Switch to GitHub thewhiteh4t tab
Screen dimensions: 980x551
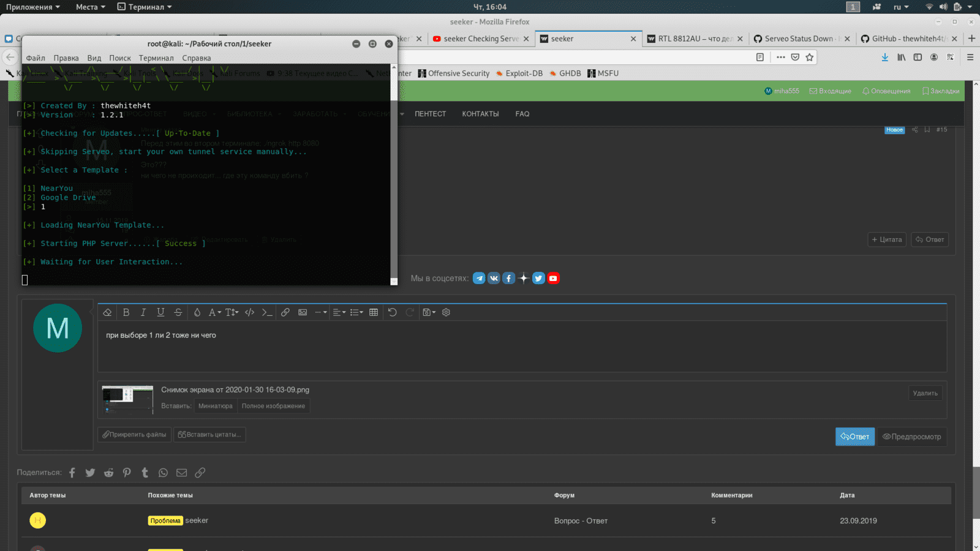(x=910, y=39)
